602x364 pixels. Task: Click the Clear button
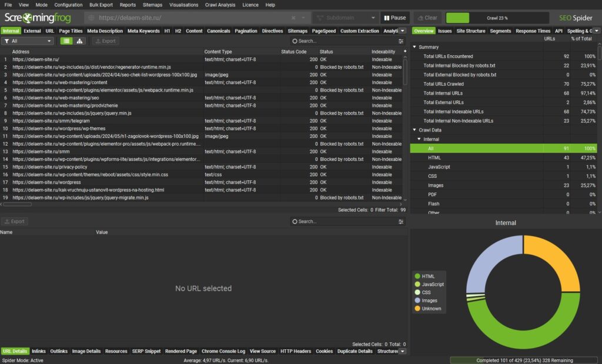(x=427, y=18)
